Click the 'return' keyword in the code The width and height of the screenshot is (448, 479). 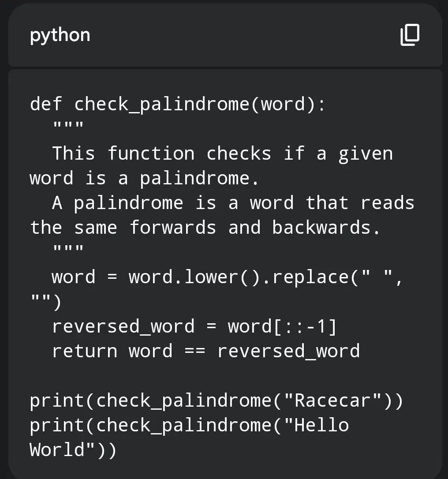85,351
